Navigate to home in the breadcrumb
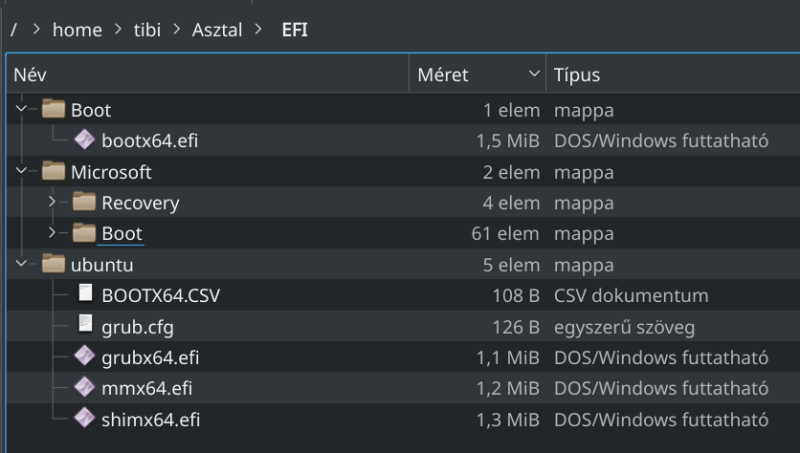The image size is (800, 453). (77, 30)
